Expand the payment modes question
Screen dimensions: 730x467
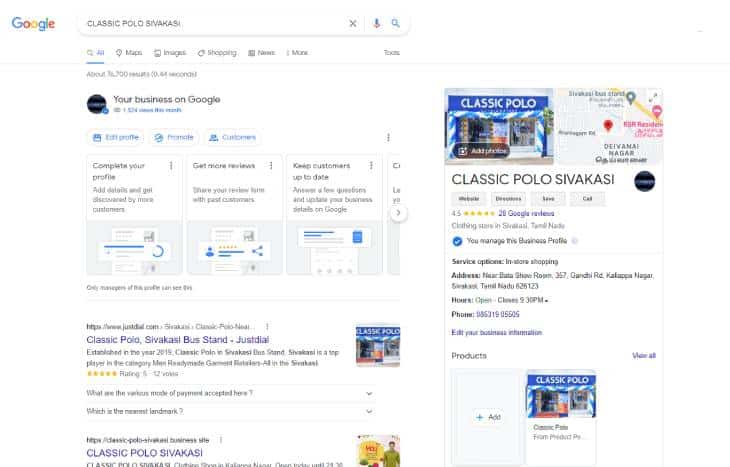click(x=230, y=393)
